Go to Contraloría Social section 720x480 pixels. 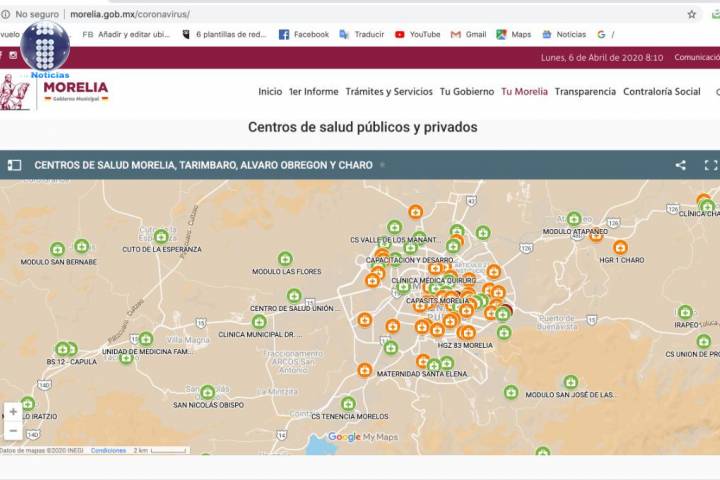[661, 91]
